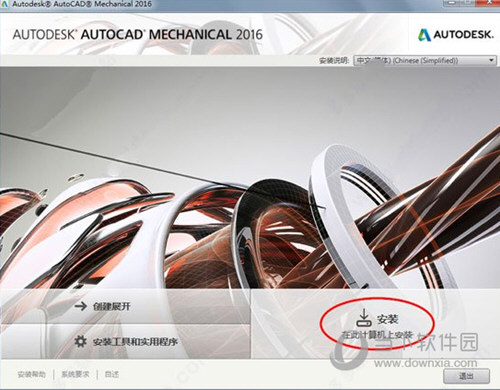Click the gear icon for 安装工具和实用程序
This screenshot has width=500, height=390.
(x=80, y=341)
